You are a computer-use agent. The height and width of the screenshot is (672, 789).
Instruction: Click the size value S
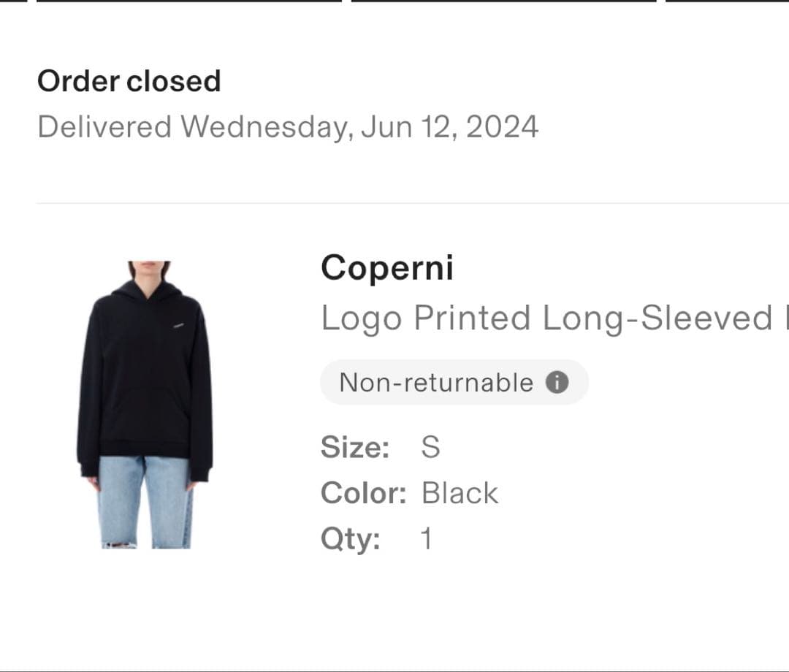[430, 447]
